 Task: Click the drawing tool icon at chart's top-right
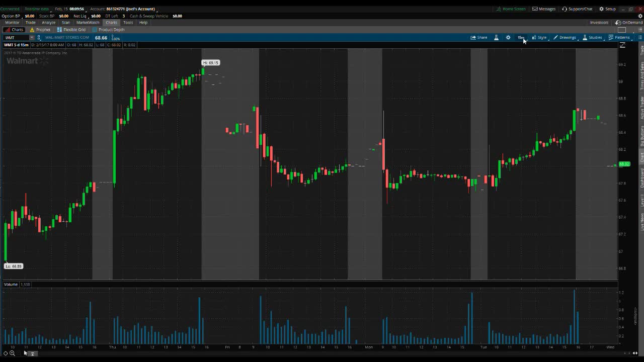(x=622, y=45)
